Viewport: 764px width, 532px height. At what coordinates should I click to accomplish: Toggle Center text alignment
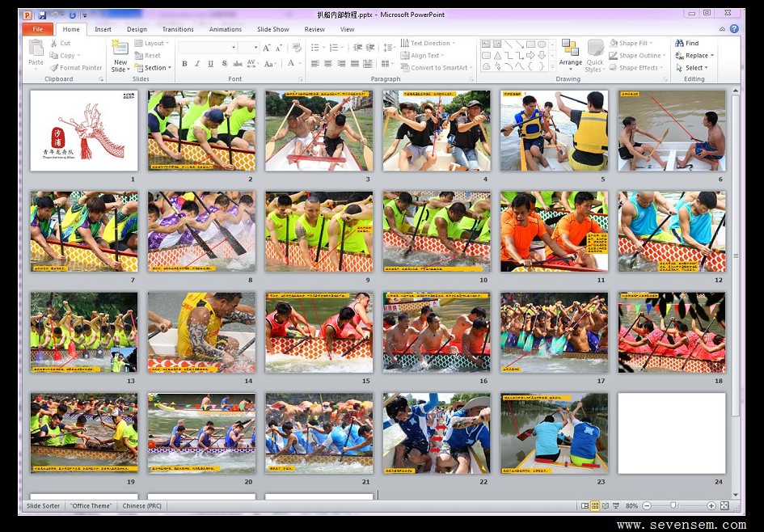tap(328, 63)
